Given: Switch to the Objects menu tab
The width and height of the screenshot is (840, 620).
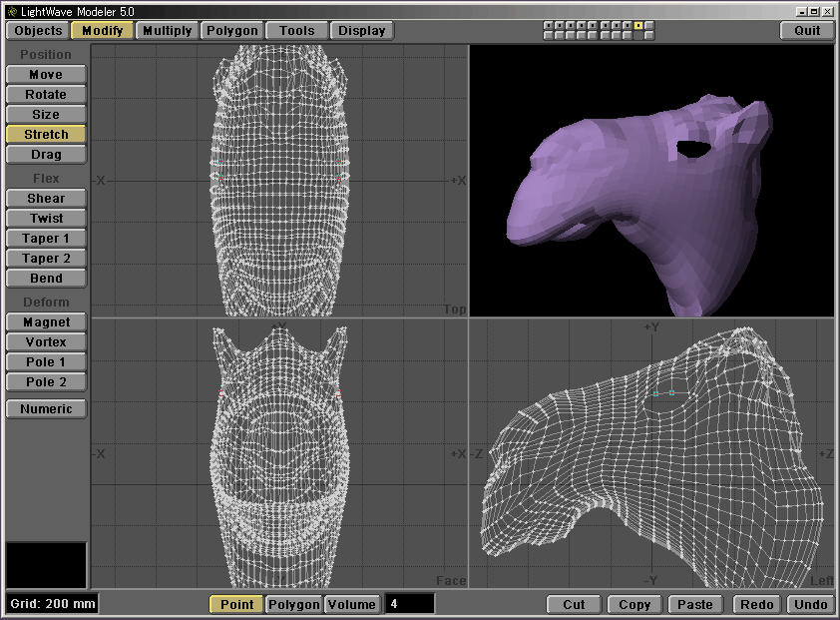Looking at the screenshot, I should pyautogui.click(x=39, y=31).
